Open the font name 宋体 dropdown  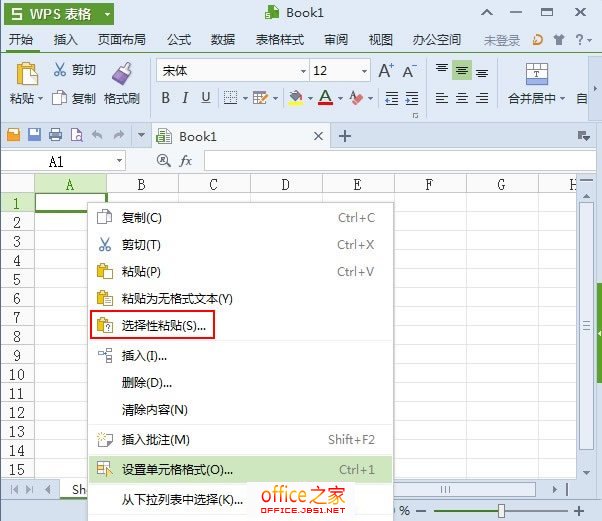click(303, 71)
